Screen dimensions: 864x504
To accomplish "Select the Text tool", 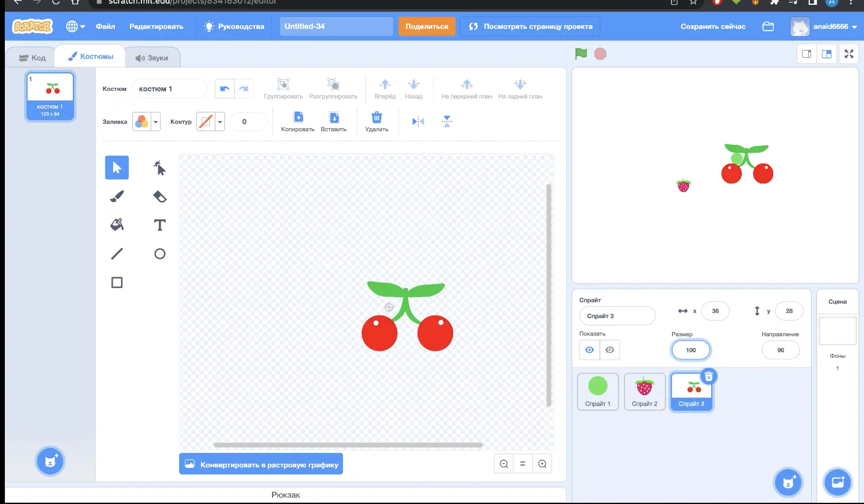I will click(159, 225).
